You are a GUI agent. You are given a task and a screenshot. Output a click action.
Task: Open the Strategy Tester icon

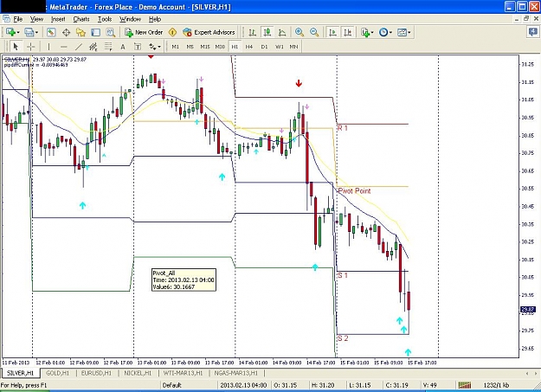point(111,32)
